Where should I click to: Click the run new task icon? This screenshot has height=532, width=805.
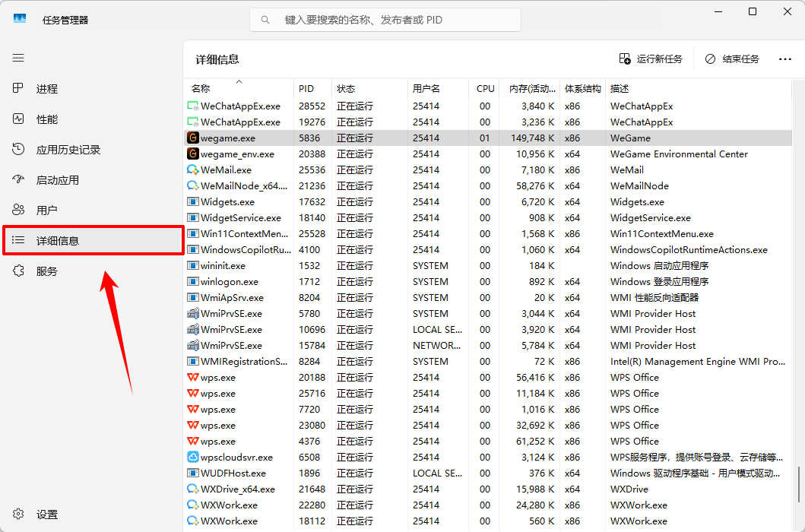(624, 59)
